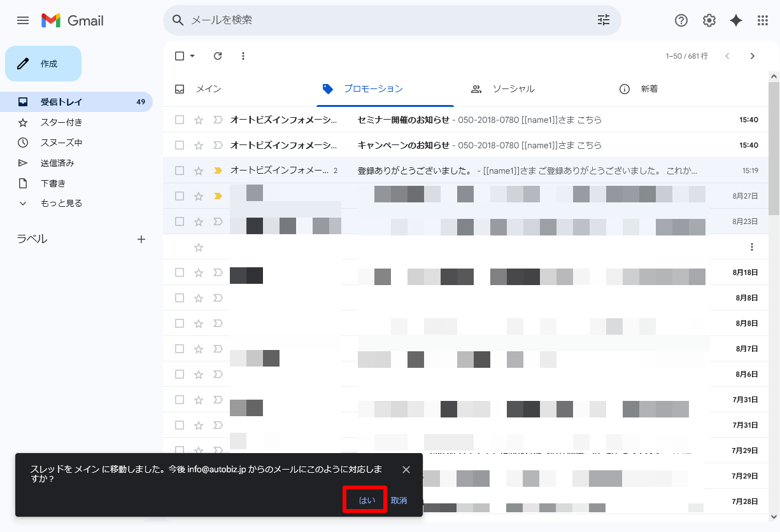This screenshot has height=532, width=780.
Task: Toggle importance marker on 登録ありがとうございました email
Action: [x=218, y=171]
